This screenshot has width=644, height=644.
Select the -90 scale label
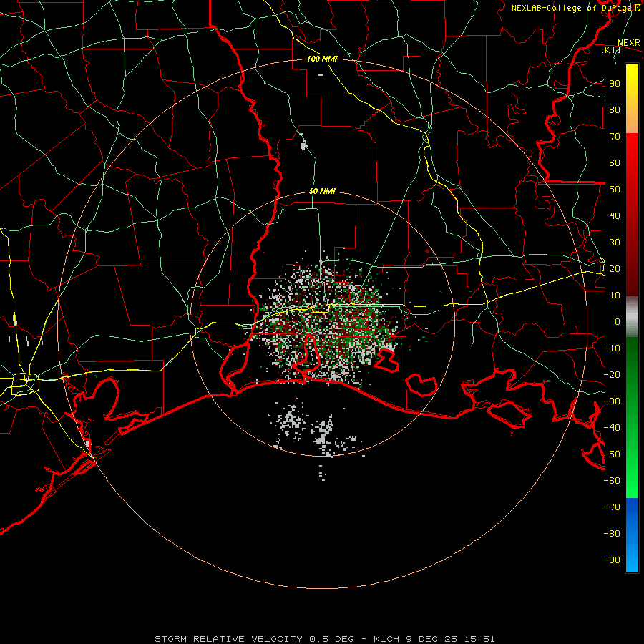point(612,560)
